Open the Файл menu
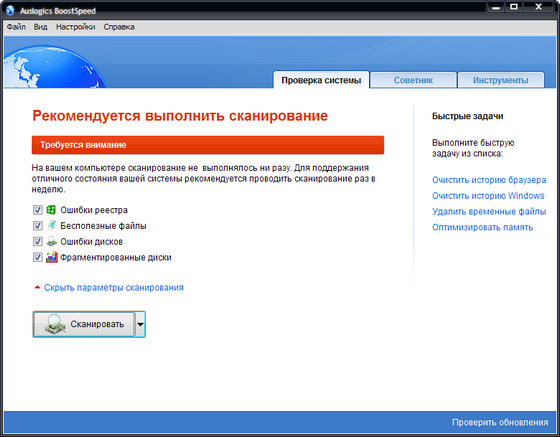This screenshot has width=560, height=437. coord(16,27)
